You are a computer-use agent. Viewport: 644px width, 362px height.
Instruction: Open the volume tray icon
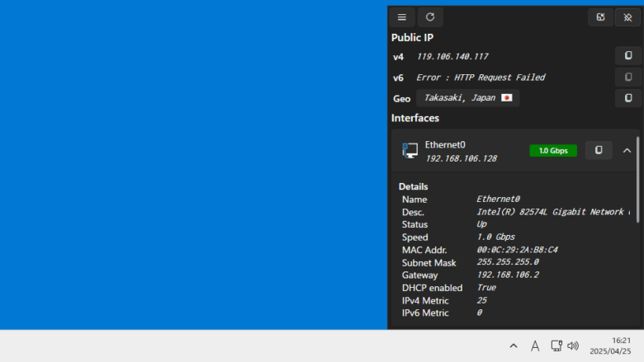[x=573, y=346]
